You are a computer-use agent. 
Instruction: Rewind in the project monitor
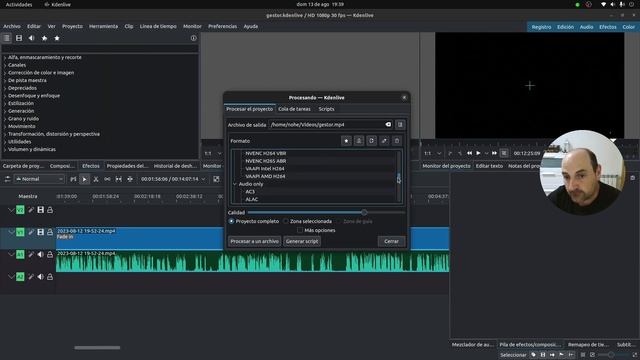(x=469, y=153)
